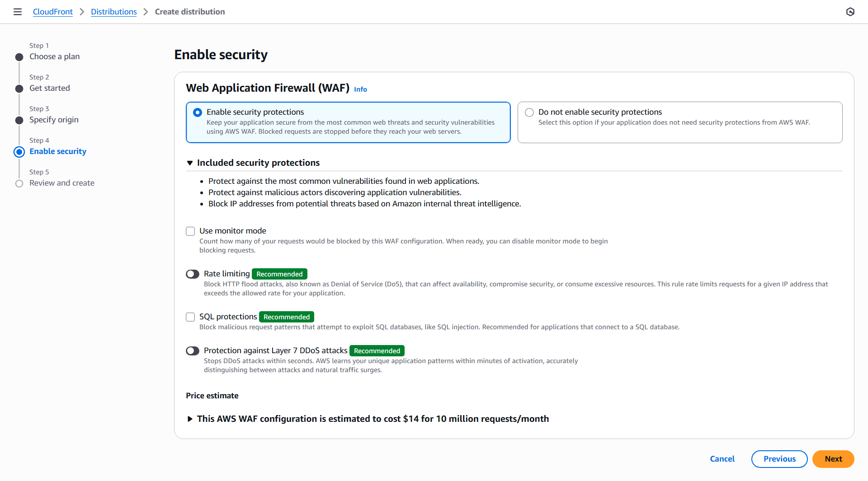Open the Enable security step
Viewport: 868px width, 481px height.
click(x=58, y=151)
